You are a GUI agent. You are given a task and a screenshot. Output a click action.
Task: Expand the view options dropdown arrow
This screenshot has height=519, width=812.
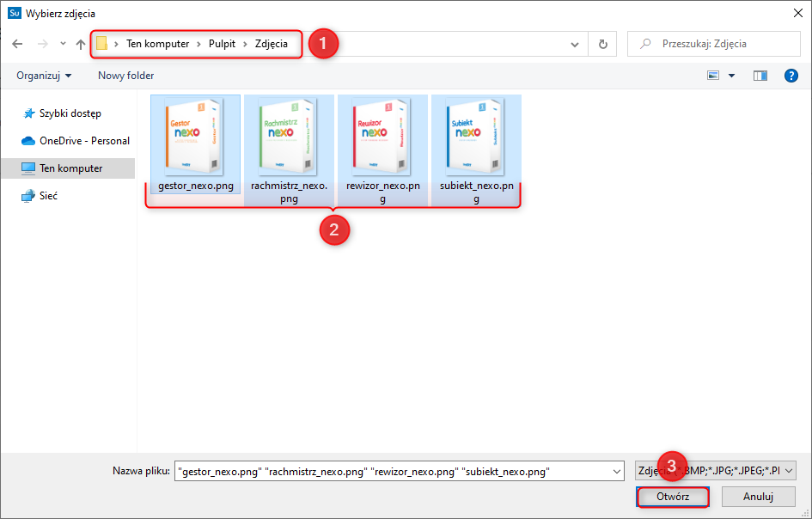[732, 76]
